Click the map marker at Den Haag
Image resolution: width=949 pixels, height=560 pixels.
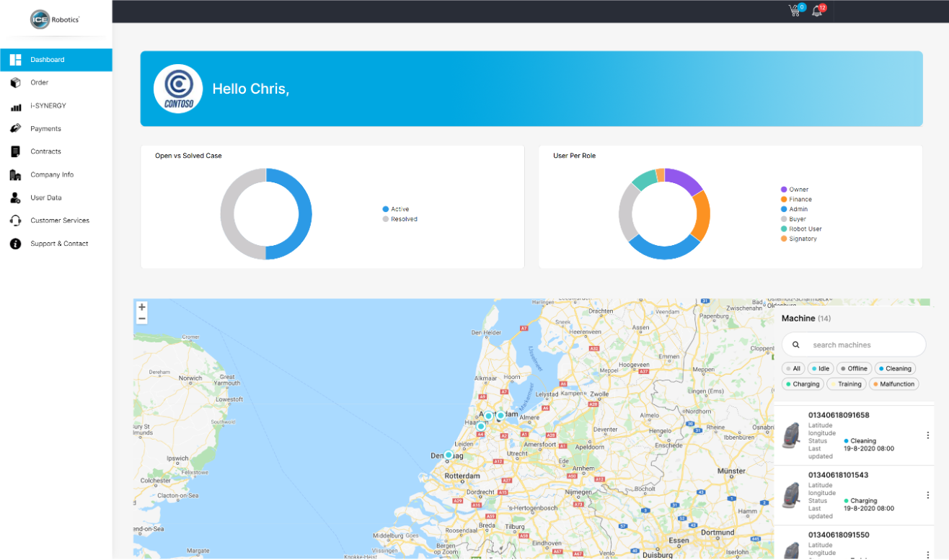tap(449, 455)
